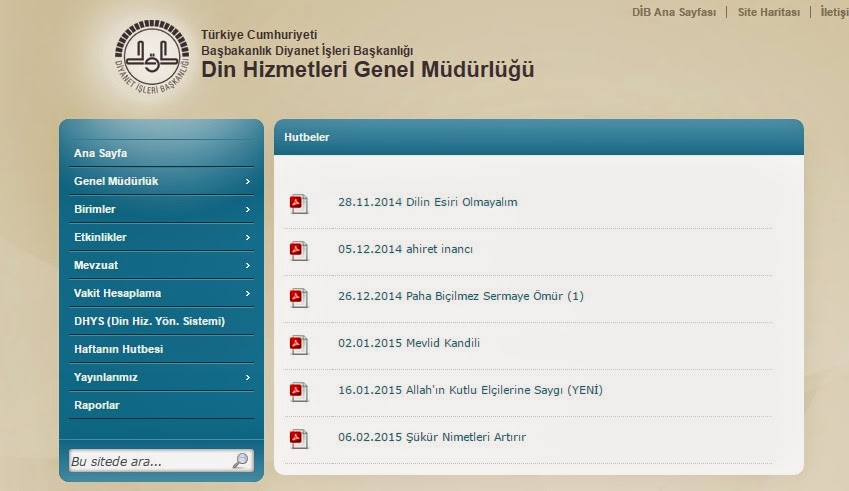Expand the Genel Müdürlük submenu arrow
Image resolution: width=849 pixels, height=491 pixels.
247,181
